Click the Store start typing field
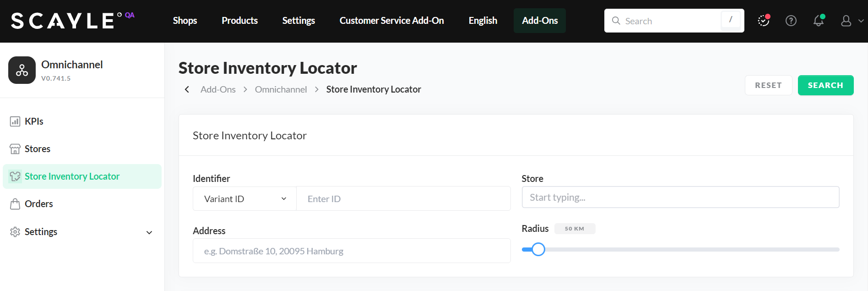 [x=680, y=198]
